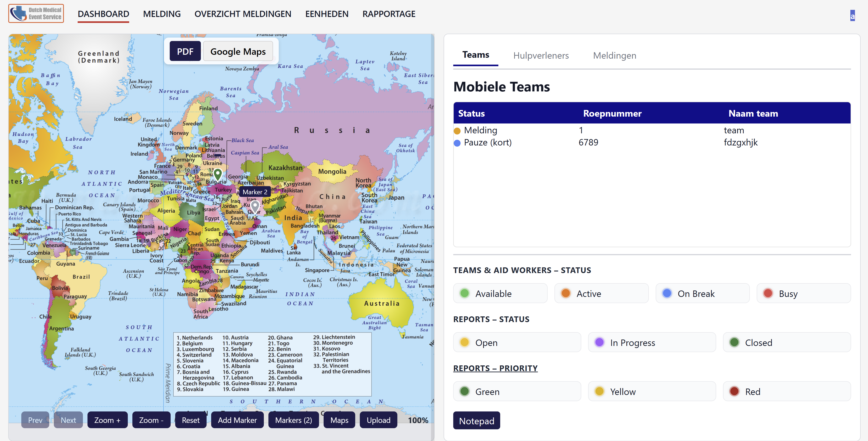Image resolution: width=868 pixels, height=441 pixels.
Task: Click the PDF button
Action: pos(185,51)
